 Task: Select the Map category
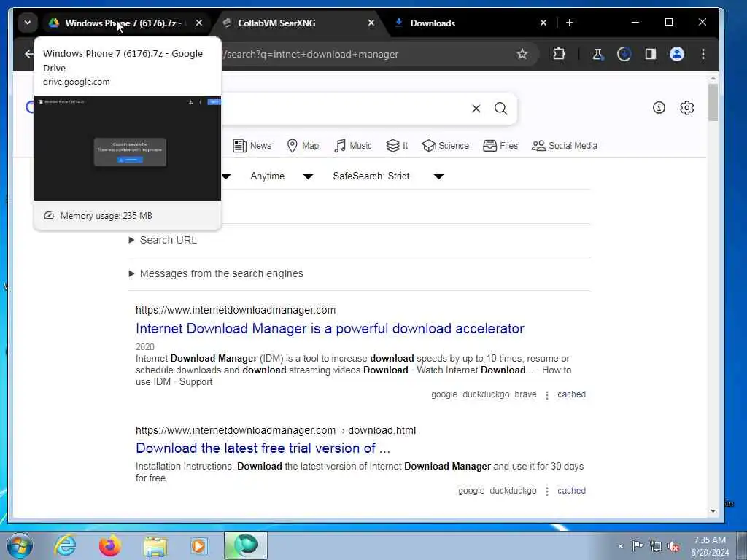(x=303, y=146)
